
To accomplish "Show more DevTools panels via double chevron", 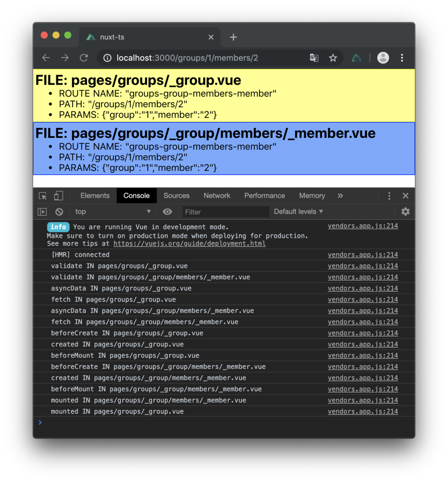I will (340, 196).
